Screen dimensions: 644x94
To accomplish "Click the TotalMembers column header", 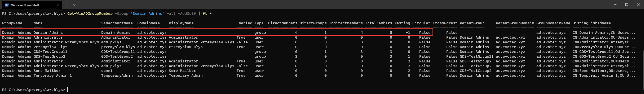I will 379,23.
